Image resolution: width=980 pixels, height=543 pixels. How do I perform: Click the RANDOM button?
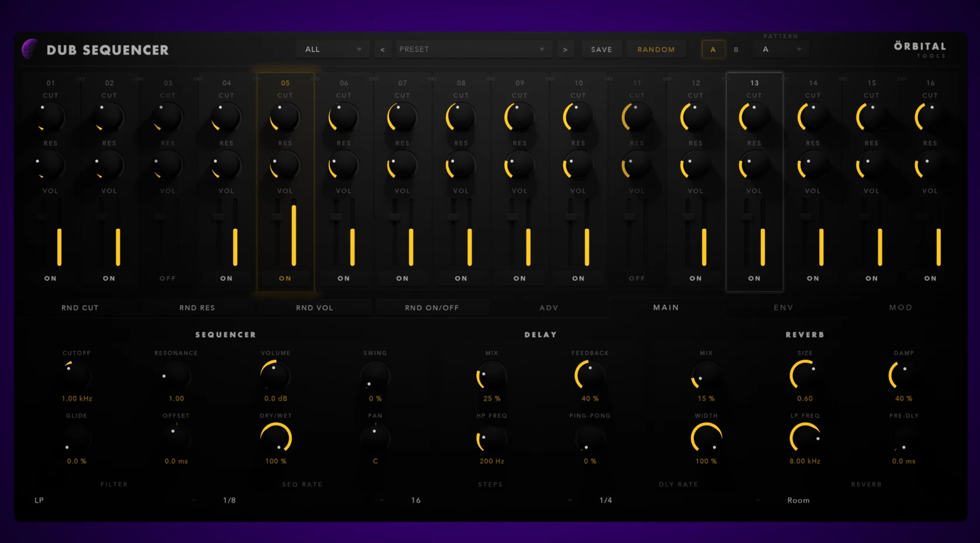tap(656, 50)
